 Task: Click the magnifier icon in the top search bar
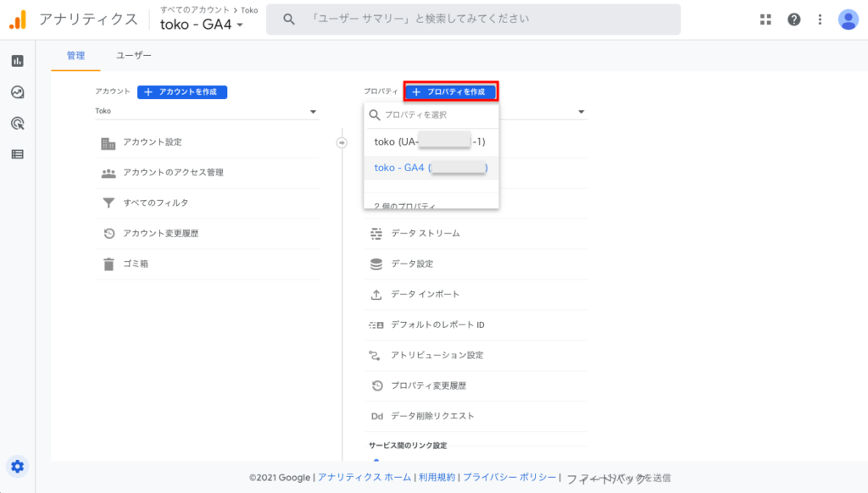pyautogui.click(x=289, y=19)
